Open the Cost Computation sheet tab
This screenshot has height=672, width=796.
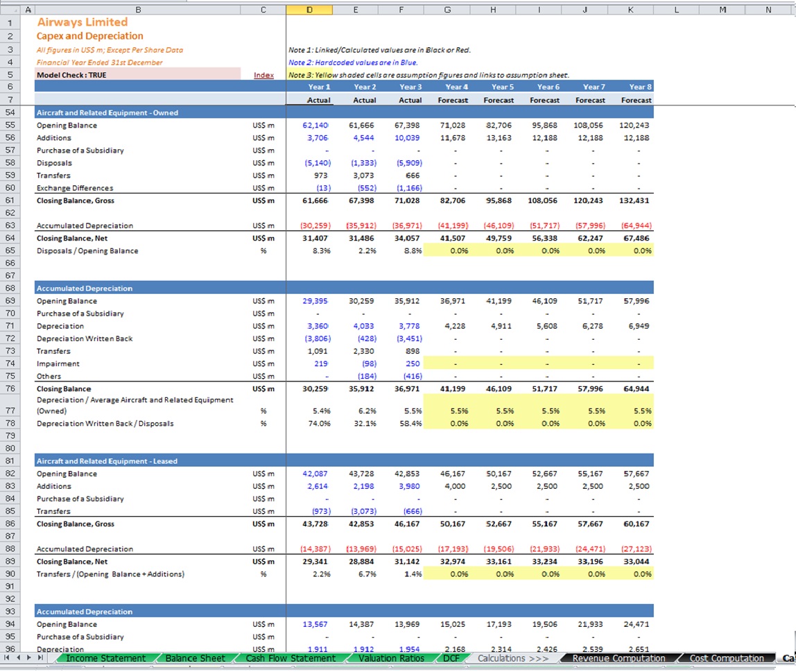click(727, 658)
